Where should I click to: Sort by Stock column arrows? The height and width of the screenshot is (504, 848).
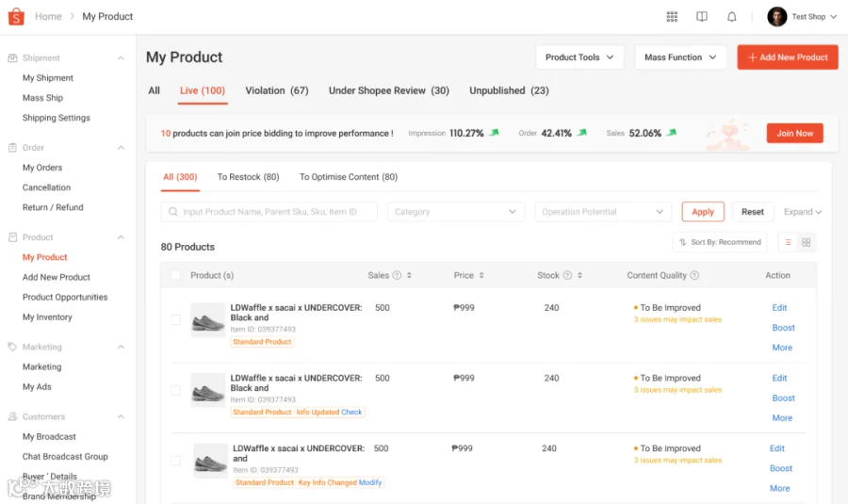[x=579, y=275]
